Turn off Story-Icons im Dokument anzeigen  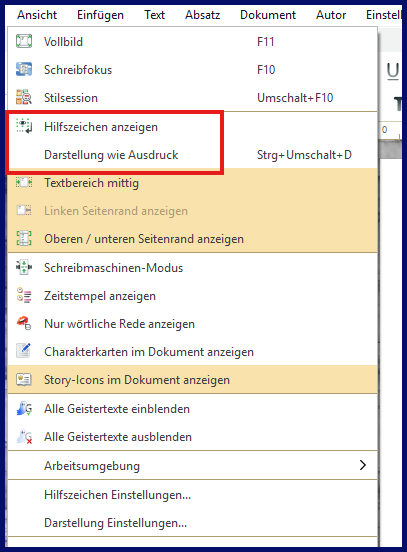tap(192, 380)
